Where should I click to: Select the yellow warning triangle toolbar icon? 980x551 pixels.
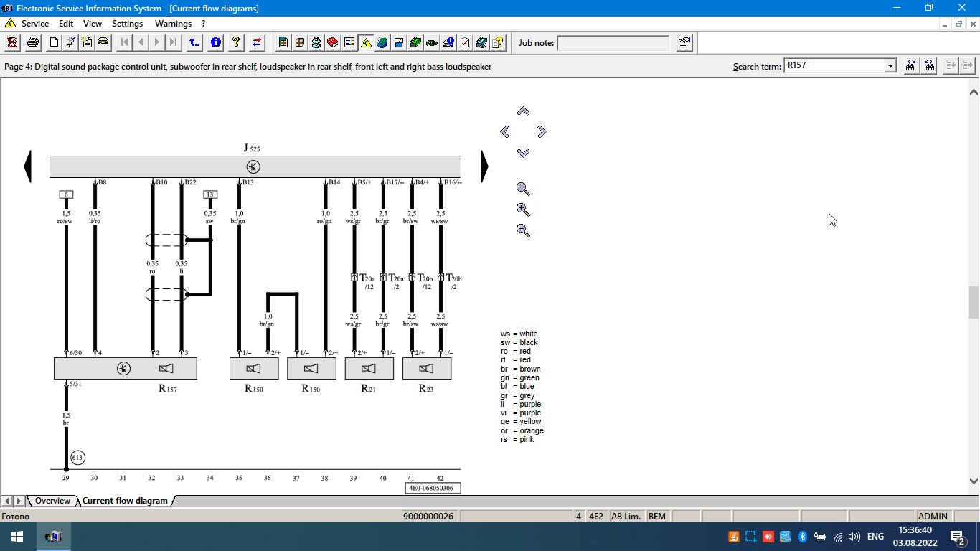366,42
